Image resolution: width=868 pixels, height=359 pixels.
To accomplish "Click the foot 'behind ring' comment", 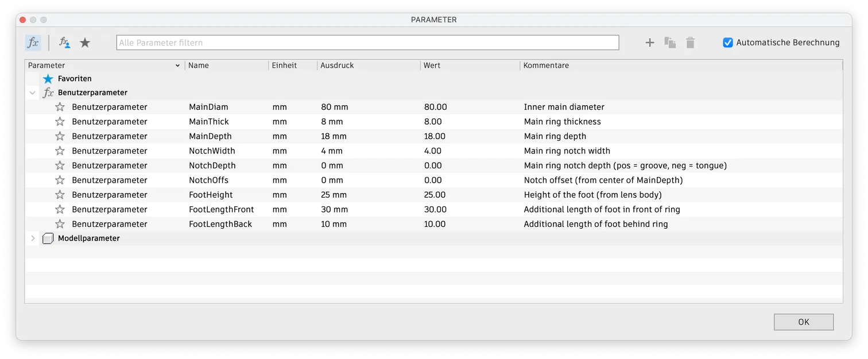I will point(596,224).
